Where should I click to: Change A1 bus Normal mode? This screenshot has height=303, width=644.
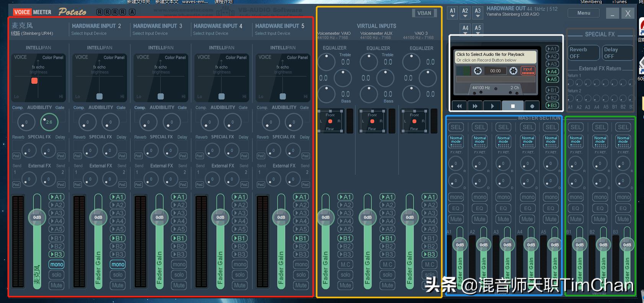456,142
